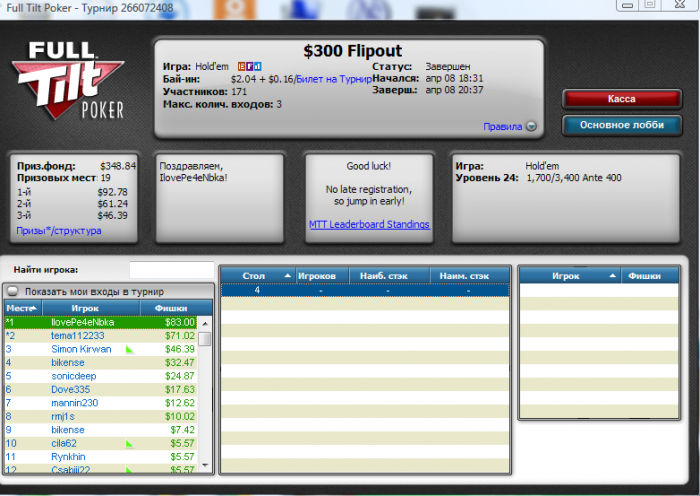Select player mannin230 row
Screen dimensions: 700x496
click(101, 403)
